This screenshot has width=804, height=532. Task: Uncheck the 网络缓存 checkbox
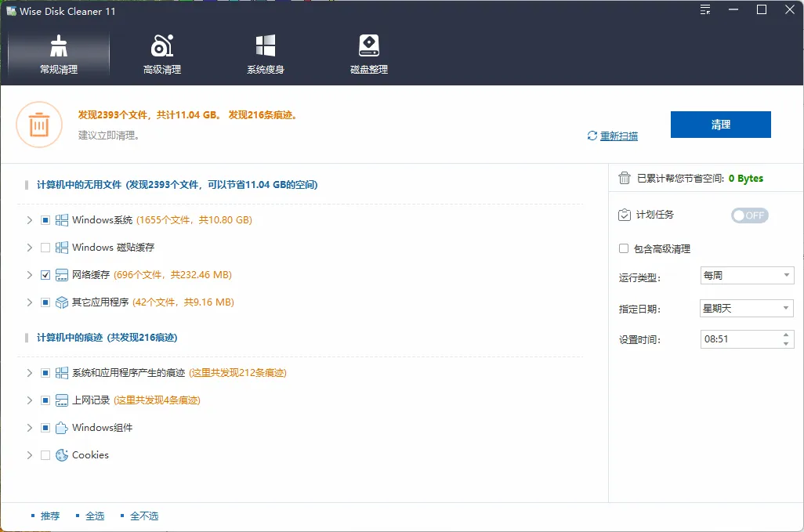tap(45, 275)
